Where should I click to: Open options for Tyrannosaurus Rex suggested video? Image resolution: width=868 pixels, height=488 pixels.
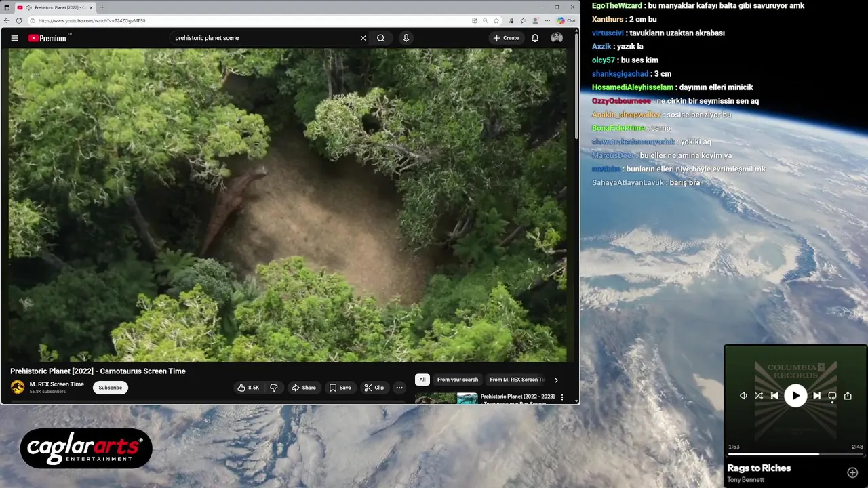click(x=561, y=397)
